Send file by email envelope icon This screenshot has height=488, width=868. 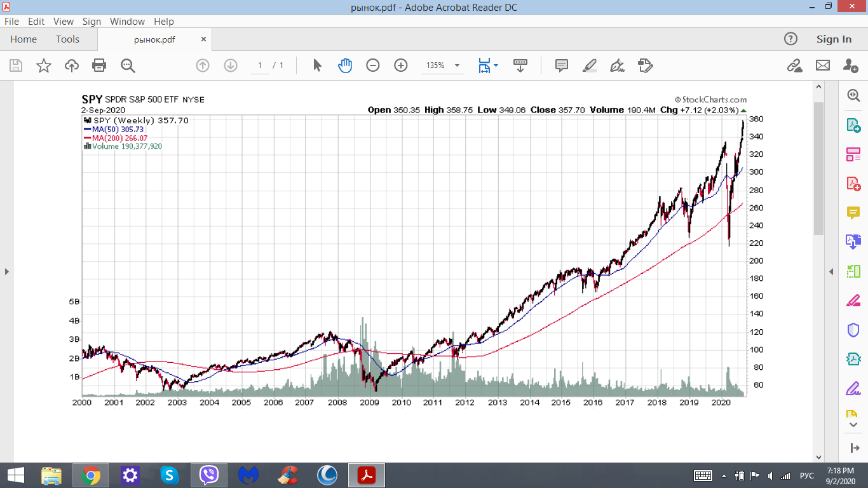click(x=823, y=65)
